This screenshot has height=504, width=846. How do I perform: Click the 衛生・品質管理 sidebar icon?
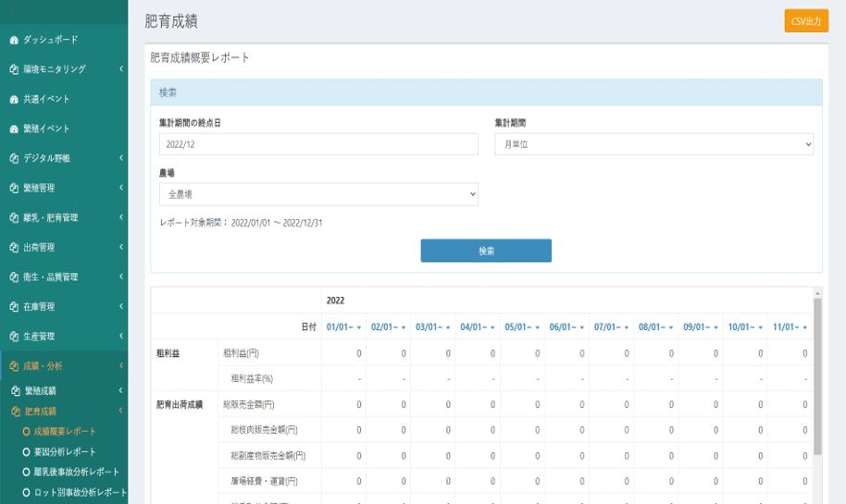click(x=14, y=277)
